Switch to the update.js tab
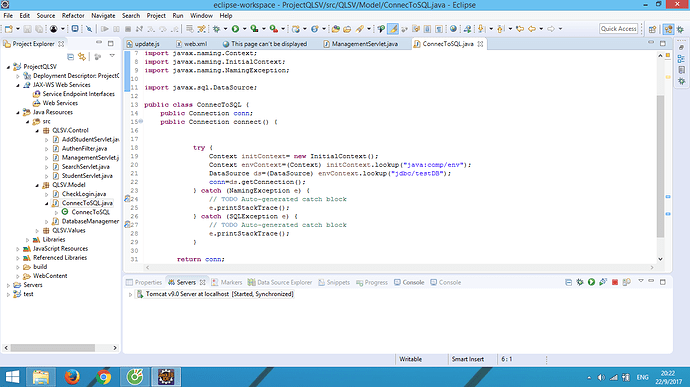 pyautogui.click(x=143, y=44)
